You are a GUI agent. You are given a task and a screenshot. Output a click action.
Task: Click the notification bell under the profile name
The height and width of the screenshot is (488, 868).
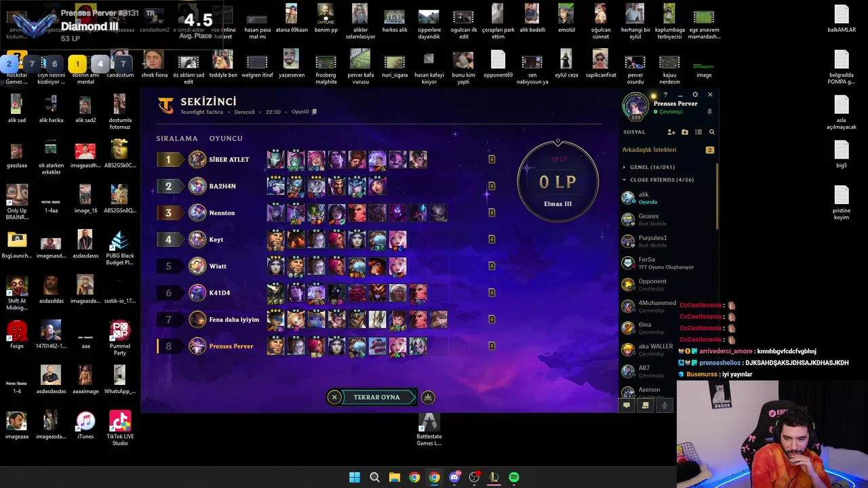pyautogui.click(x=709, y=112)
